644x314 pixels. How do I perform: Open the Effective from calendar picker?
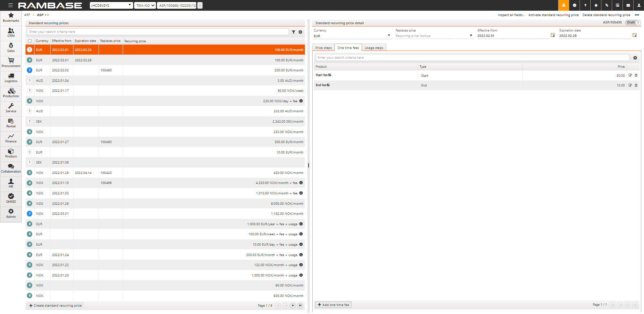point(552,35)
